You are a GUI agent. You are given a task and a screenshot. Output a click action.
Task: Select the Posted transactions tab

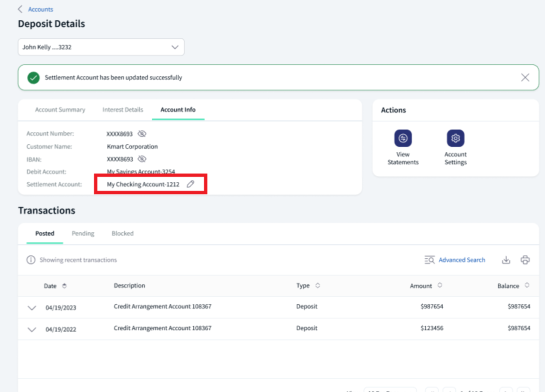[45, 233]
